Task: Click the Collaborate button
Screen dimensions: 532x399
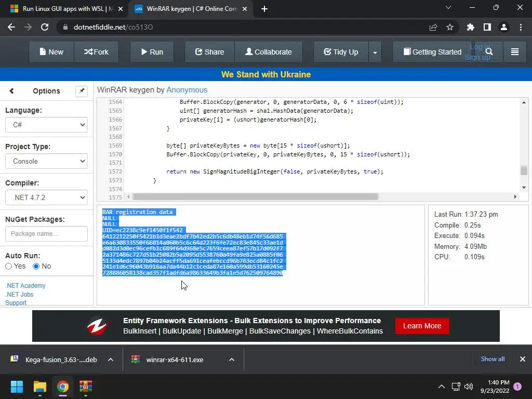Action: (269, 52)
